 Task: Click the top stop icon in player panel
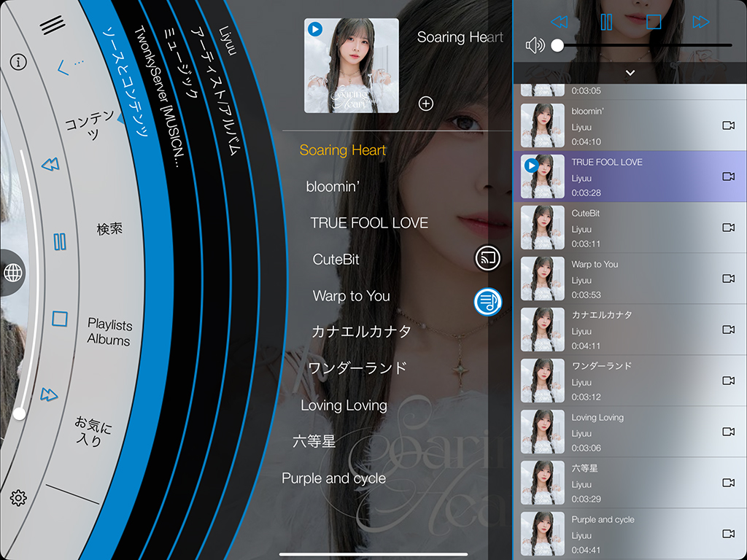[x=654, y=21]
